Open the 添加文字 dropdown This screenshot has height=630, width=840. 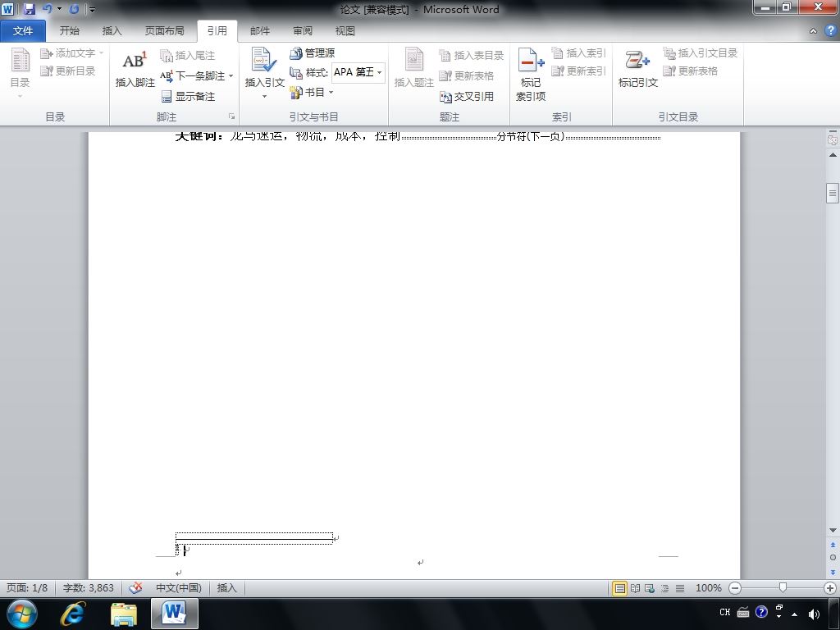pyautogui.click(x=71, y=53)
